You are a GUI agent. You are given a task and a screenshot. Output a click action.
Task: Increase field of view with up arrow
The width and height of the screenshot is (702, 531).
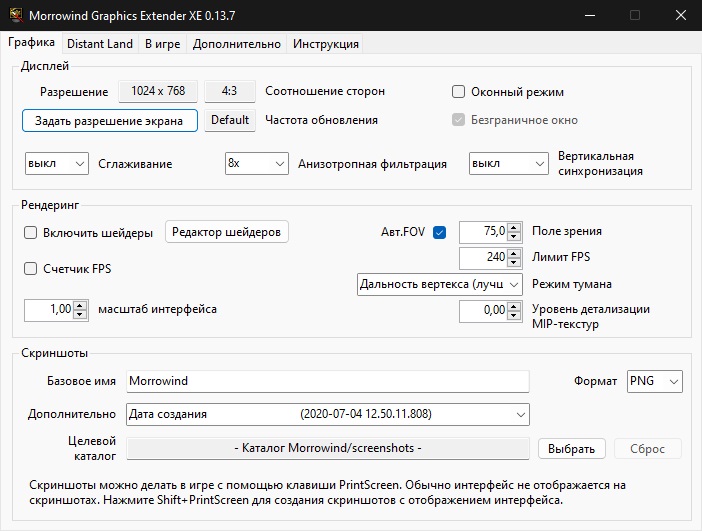tap(514, 227)
